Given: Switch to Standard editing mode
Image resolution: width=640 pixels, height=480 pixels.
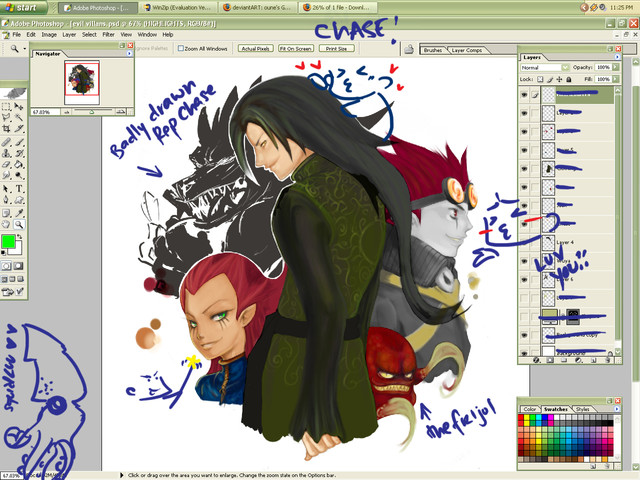Looking at the screenshot, I should pyautogui.click(x=6, y=266).
